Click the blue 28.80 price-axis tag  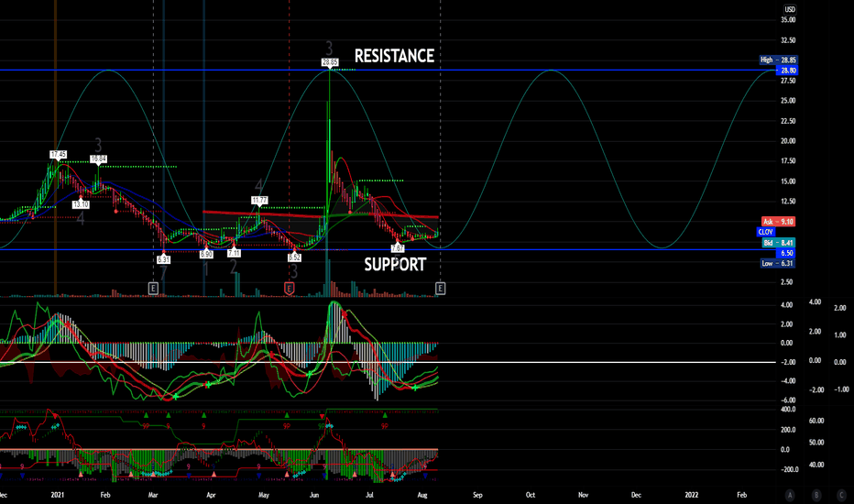[x=786, y=71]
